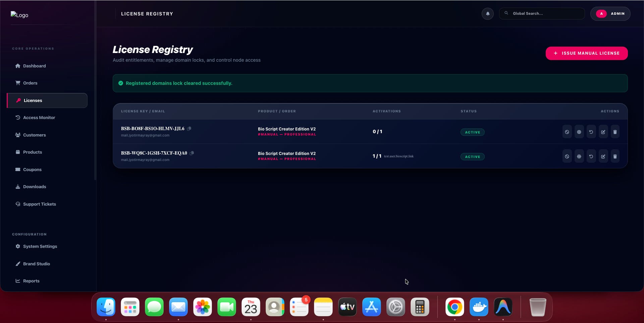This screenshot has width=644, height=323.
Task: Click the magnifier icon in Global Search
Action: pos(506,13)
